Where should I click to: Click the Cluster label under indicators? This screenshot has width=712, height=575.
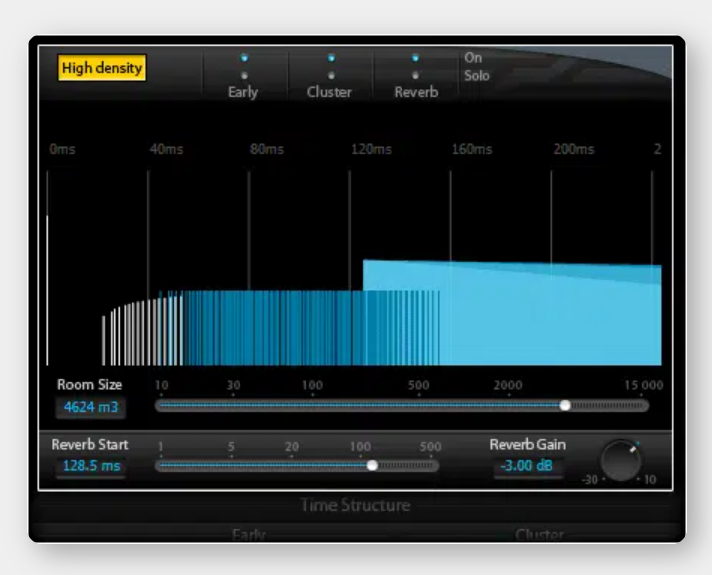pyautogui.click(x=329, y=92)
